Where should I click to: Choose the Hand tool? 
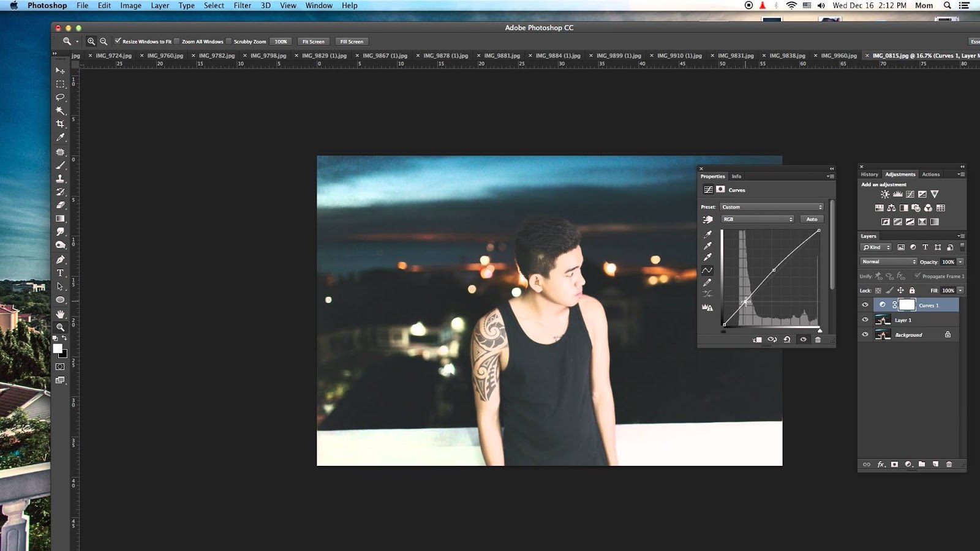point(60,313)
